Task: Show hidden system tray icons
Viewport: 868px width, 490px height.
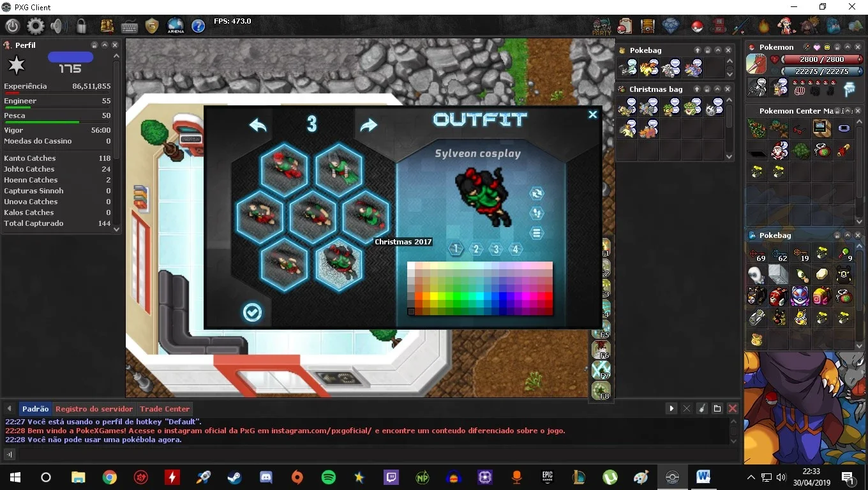Action: [751, 477]
